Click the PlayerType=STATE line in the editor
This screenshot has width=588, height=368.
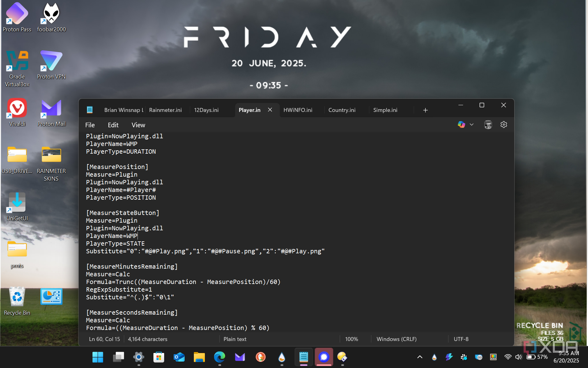115,243
